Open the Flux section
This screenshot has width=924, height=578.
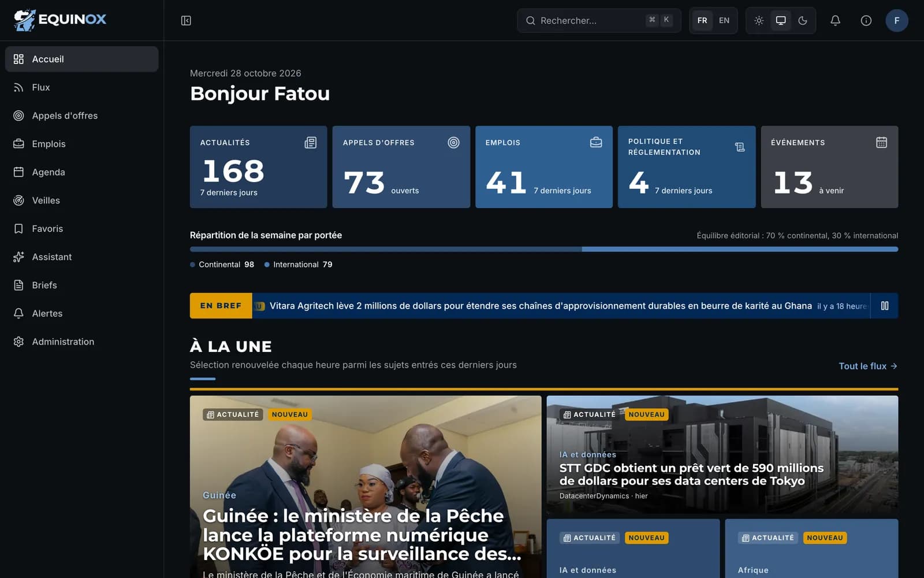pos(81,87)
